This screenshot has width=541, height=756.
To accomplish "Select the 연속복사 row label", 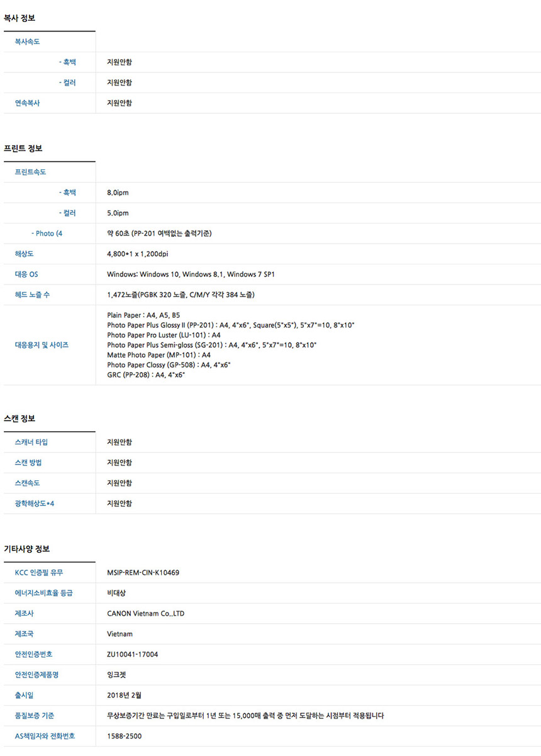I will [27, 103].
